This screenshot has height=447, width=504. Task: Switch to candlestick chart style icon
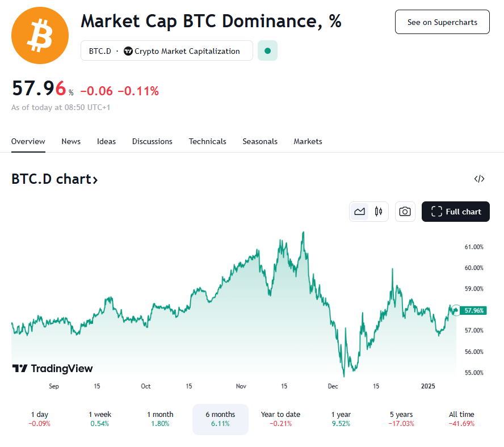click(x=379, y=212)
